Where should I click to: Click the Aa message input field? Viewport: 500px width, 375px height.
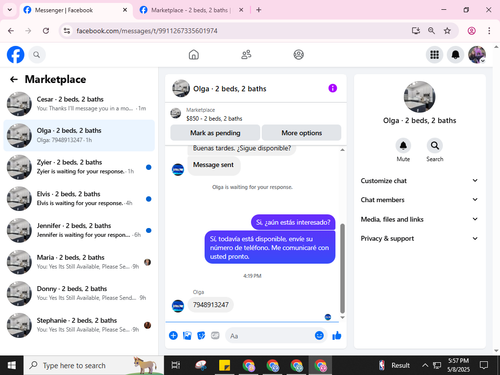(x=270, y=335)
